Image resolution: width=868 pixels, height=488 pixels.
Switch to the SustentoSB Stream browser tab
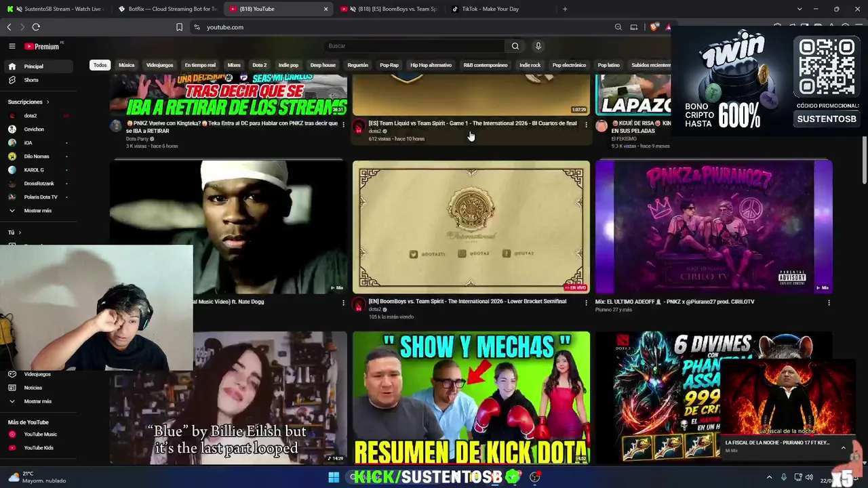tap(54, 9)
